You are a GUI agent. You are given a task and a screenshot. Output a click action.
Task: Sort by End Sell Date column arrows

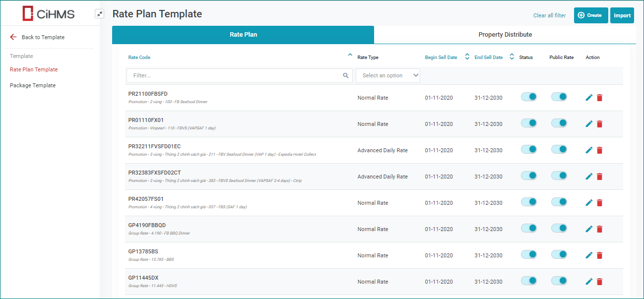click(512, 57)
